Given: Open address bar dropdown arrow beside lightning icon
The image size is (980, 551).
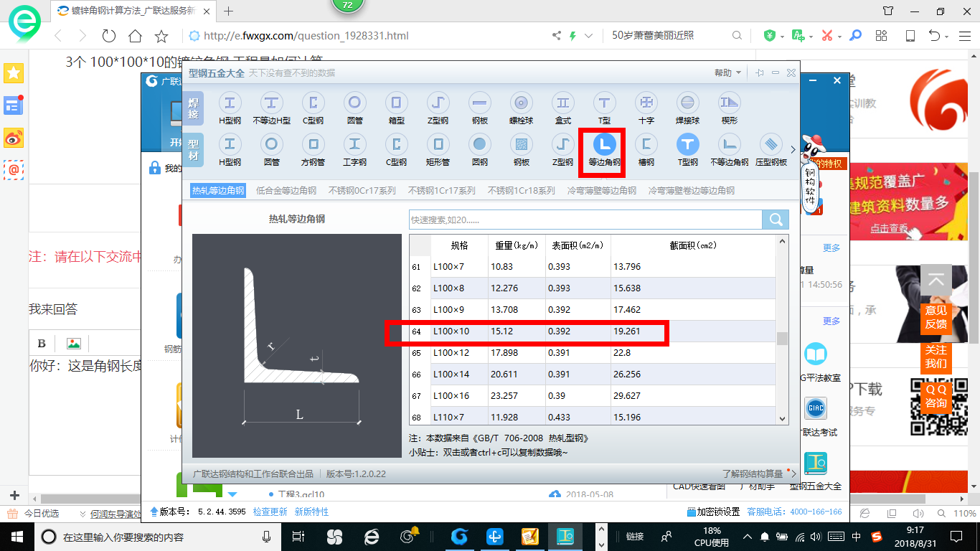Looking at the screenshot, I should [589, 36].
